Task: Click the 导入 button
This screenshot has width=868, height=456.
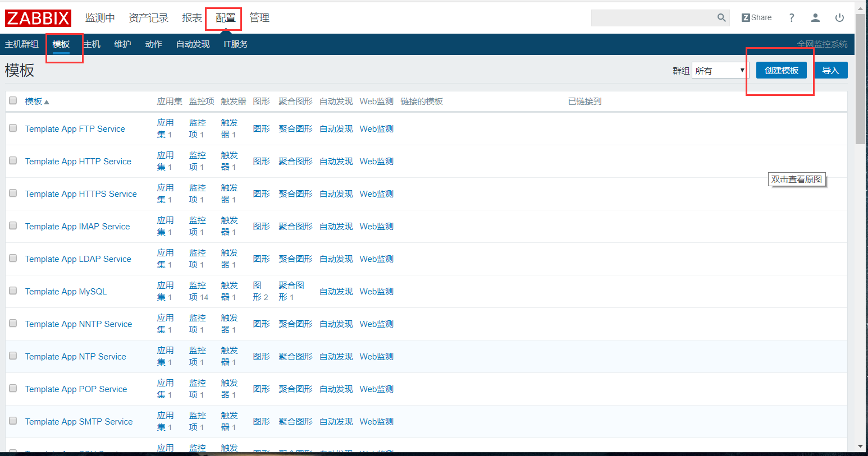Action: coord(830,70)
